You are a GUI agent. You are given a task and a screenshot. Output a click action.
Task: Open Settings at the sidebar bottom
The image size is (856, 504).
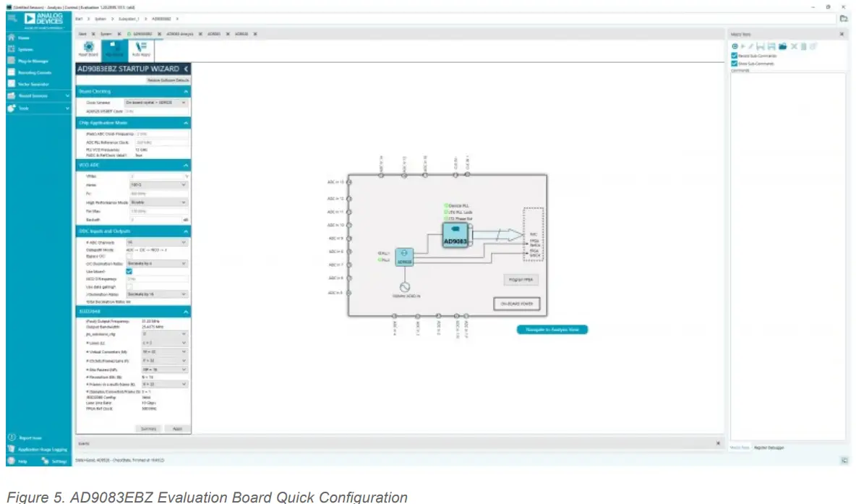54,461
